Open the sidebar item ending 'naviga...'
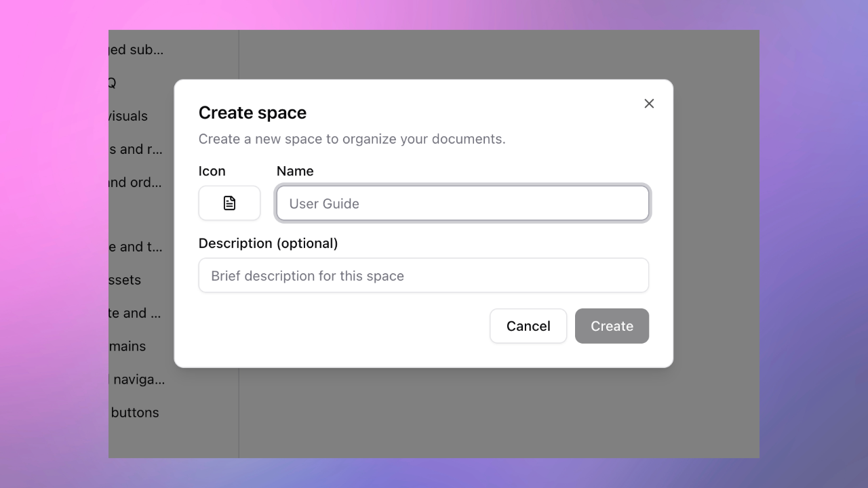 138,380
